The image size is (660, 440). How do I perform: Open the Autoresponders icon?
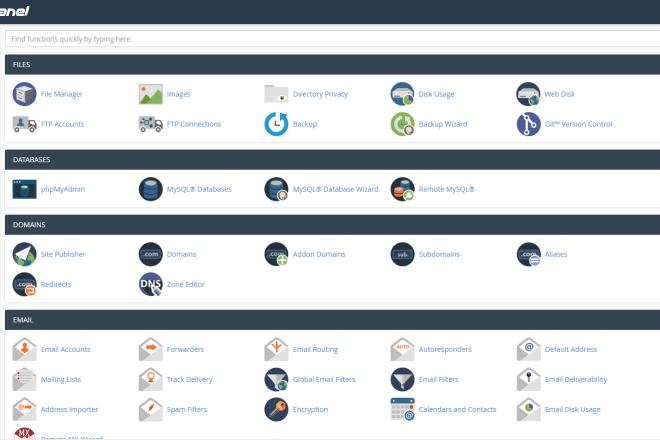click(x=402, y=349)
